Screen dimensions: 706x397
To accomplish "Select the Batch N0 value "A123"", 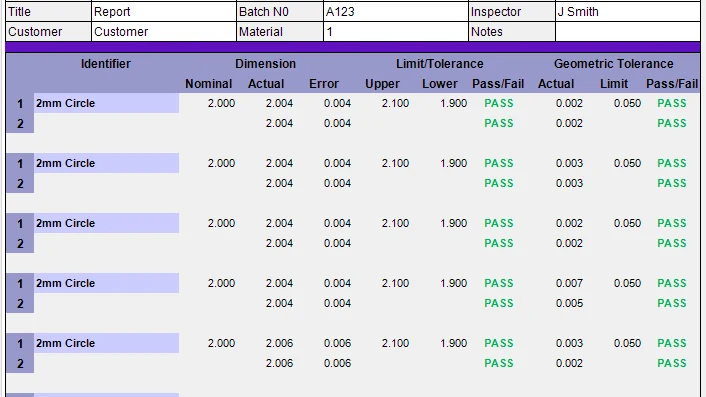I will pyautogui.click(x=396, y=12).
